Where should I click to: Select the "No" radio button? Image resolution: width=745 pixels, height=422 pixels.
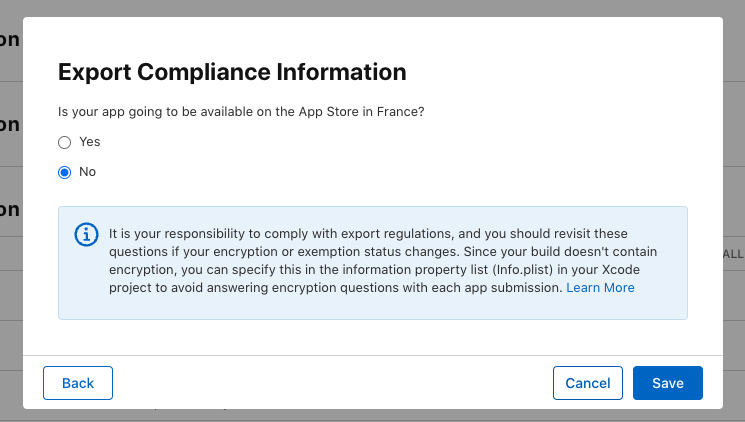point(65,172)
